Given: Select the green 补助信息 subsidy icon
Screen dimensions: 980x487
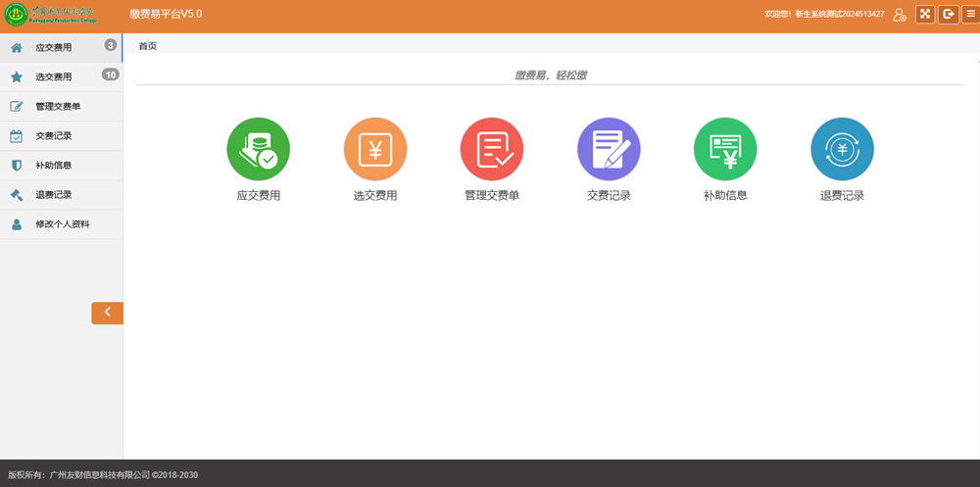Looking at the screenshot, I should (x=725, y=149).
